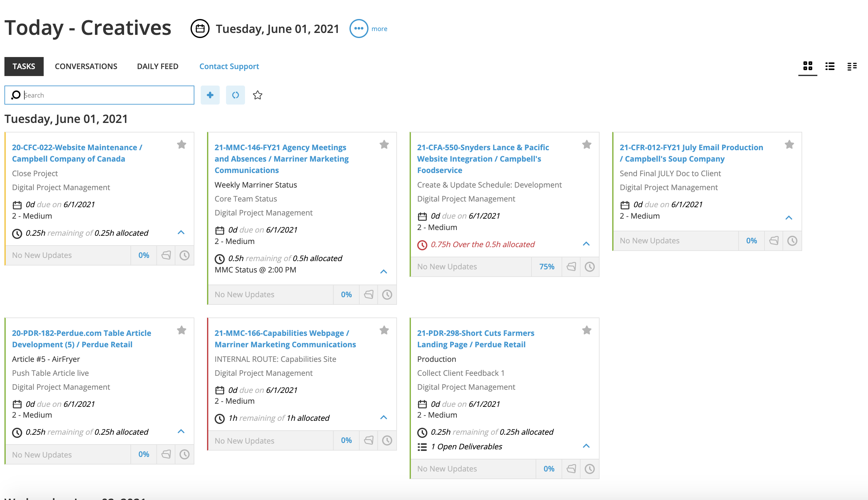Switch to compact column list view
This screenshot has width=868, height=500.
852,66
